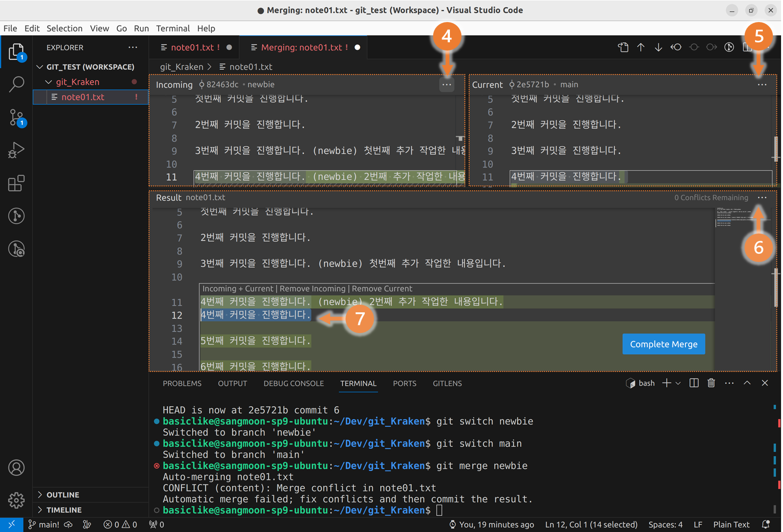The width and height of the screenshot is (783, 532).
Task: Open more actions for Incoming pane
Action: pos(447,85)
